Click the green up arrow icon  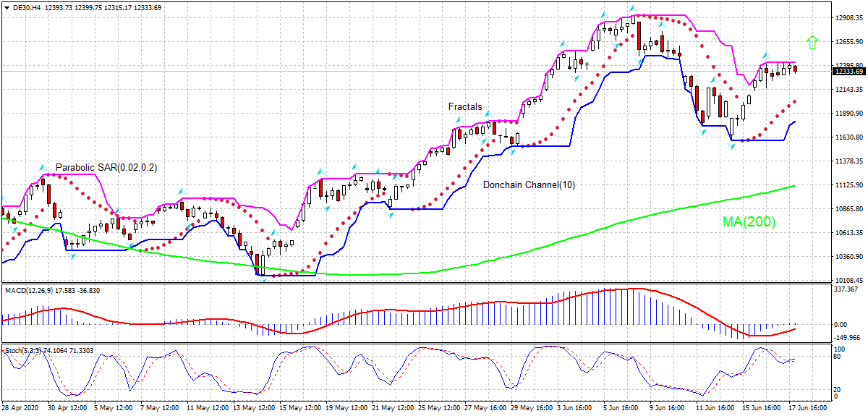point(812,42)
